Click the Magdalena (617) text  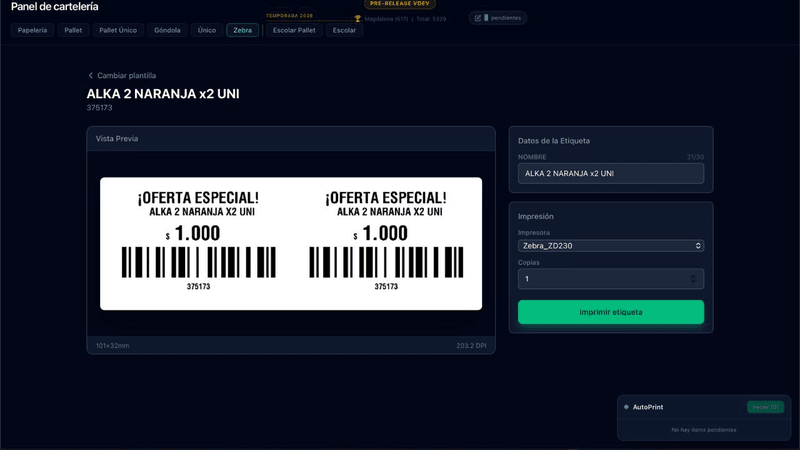pos(386,19)
